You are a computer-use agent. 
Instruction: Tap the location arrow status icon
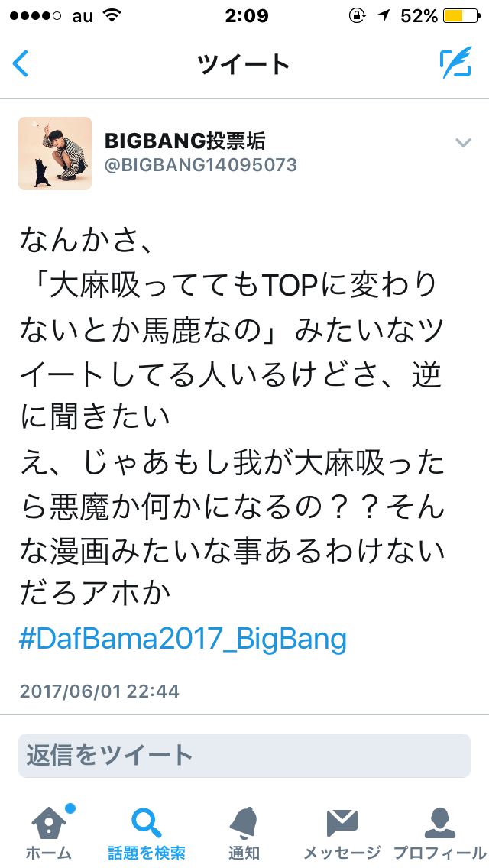(384, 16)
